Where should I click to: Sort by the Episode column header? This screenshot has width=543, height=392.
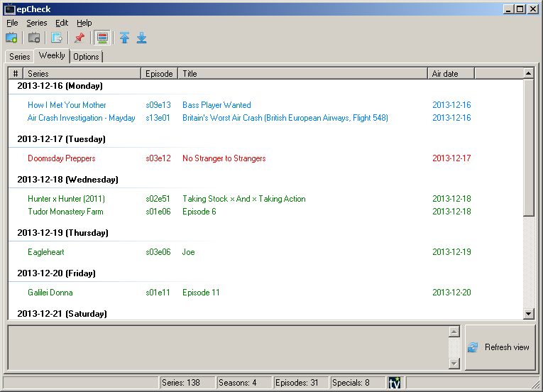point(159,73)
